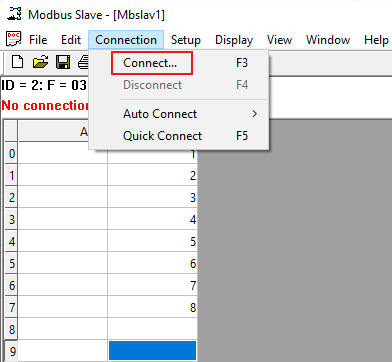Click the Modbus Slave app icon in title bar

point(14,14)
